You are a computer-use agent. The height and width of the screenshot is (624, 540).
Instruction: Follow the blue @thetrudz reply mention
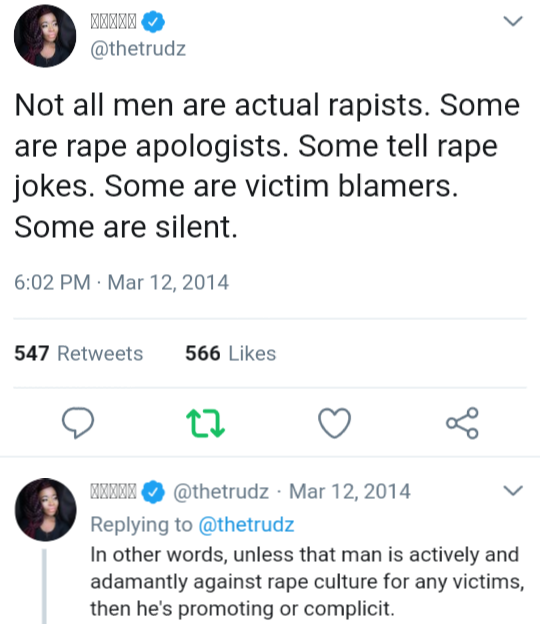click(246, 524)
